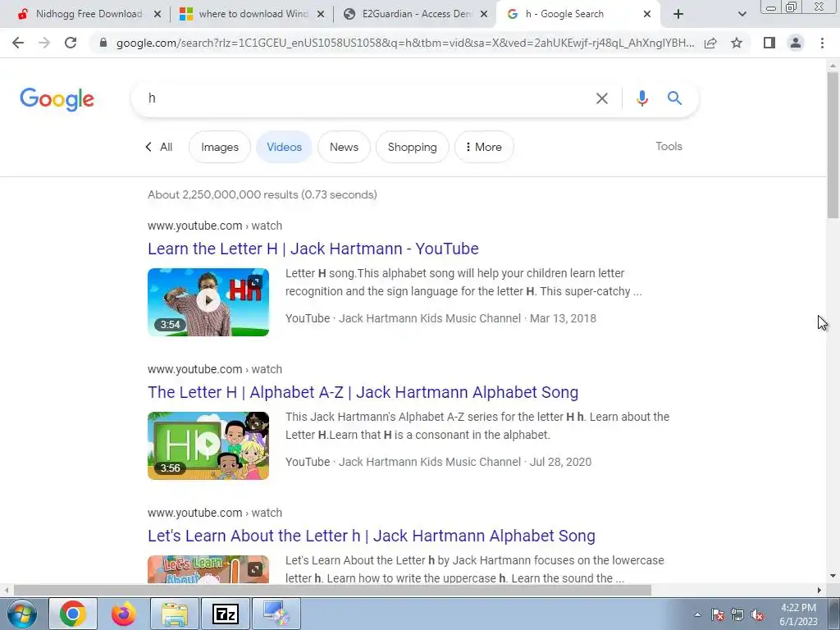Screen dimensions: 840x630
Task: Open the Chrome profile avatar
Action: [x=796, y=43]
